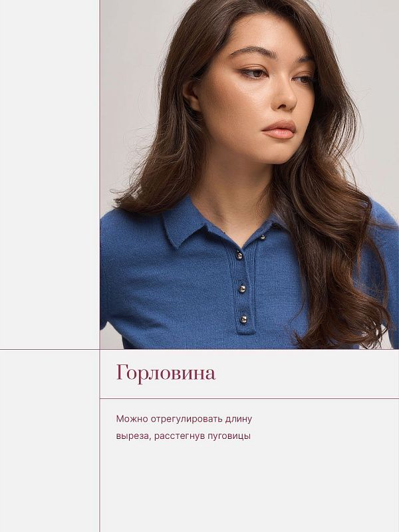Click the third metal button on placket
399x532 pixels.
click(242, 289)
